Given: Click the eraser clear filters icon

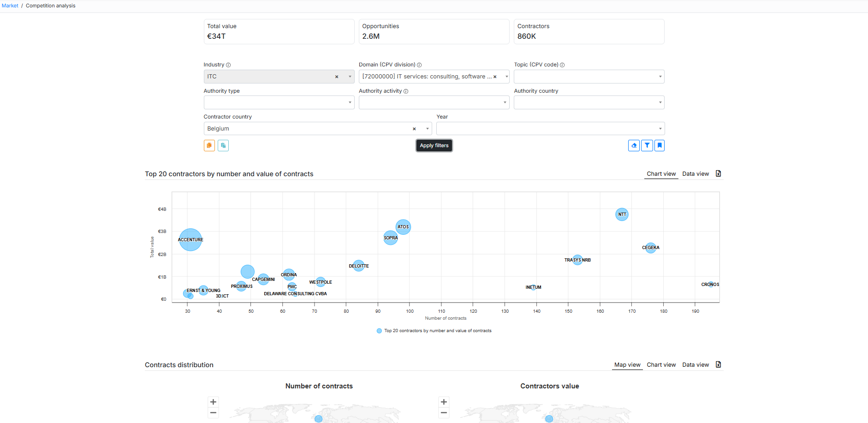Looking at the screenshot, I should coord(634,145).
